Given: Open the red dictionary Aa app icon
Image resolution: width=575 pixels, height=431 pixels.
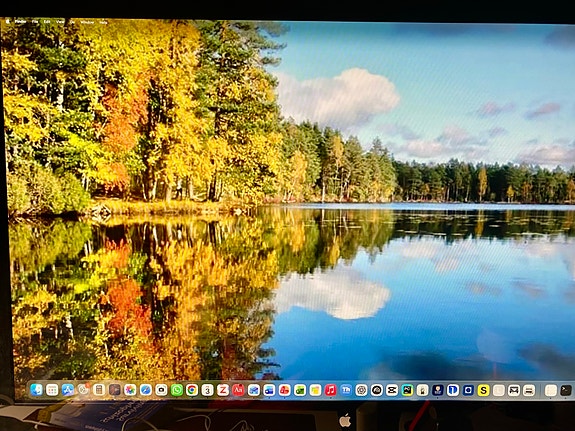Looking at the screenshot, I should pos(238,390).
